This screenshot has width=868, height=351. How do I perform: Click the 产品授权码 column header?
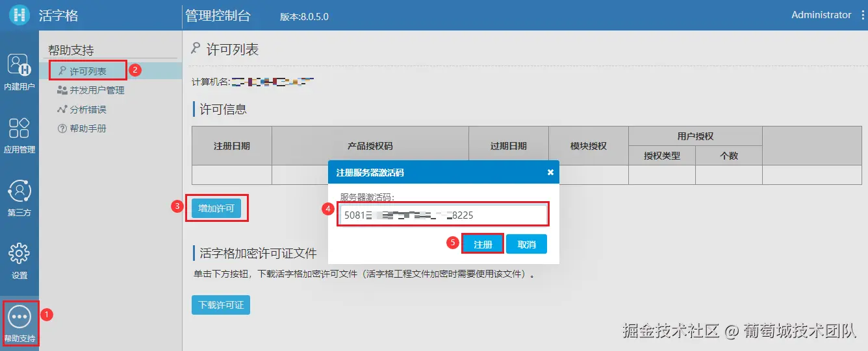click(370, 146)
